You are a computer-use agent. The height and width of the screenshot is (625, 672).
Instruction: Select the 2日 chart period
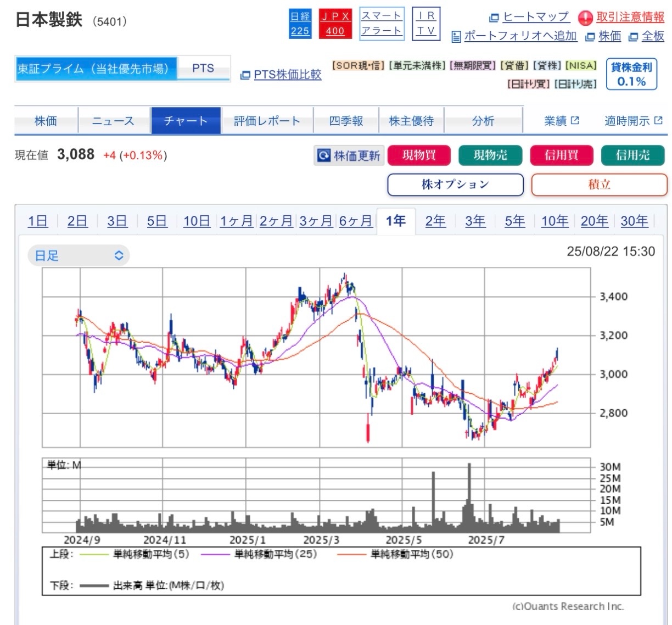click(x=77, y=221)
